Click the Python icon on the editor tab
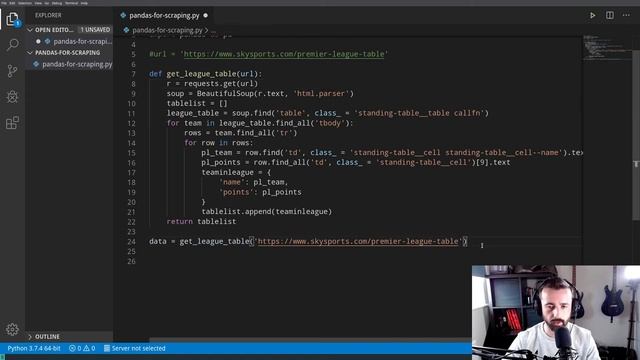Image resolution: width=640 pixels, height=360 pixels. pos(123,16)
